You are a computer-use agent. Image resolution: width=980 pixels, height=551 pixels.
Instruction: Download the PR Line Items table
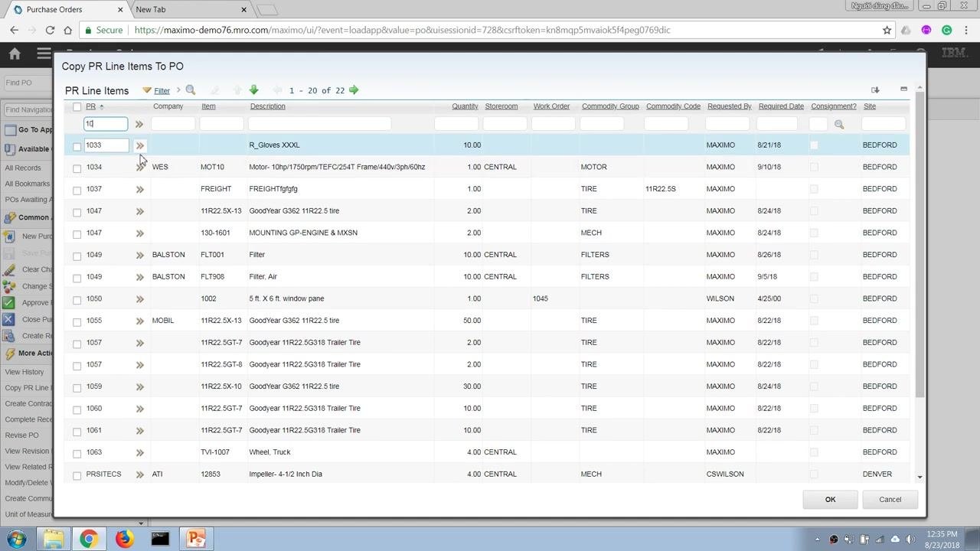coord(875,90)
